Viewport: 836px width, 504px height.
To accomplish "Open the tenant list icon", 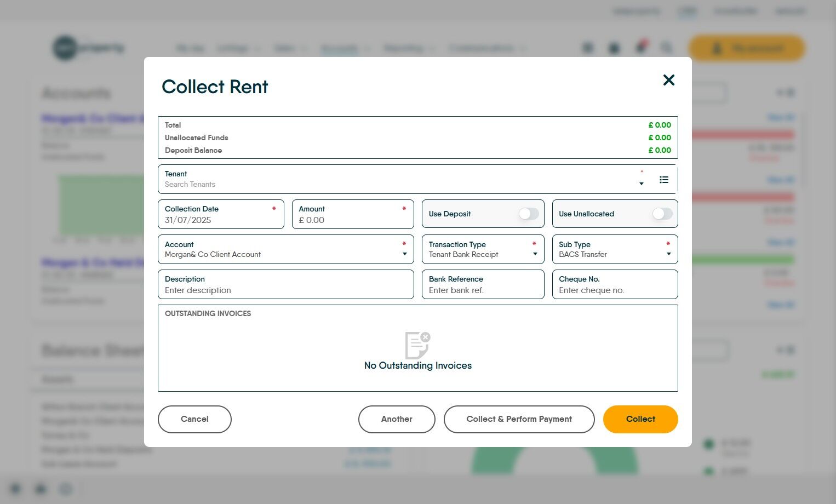I will (664, 180).
